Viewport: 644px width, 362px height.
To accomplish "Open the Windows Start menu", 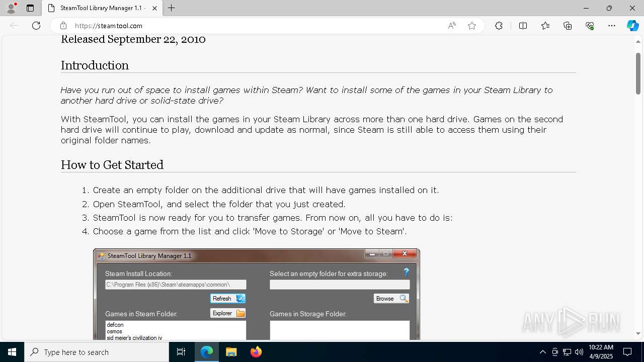I will point(12,352).
